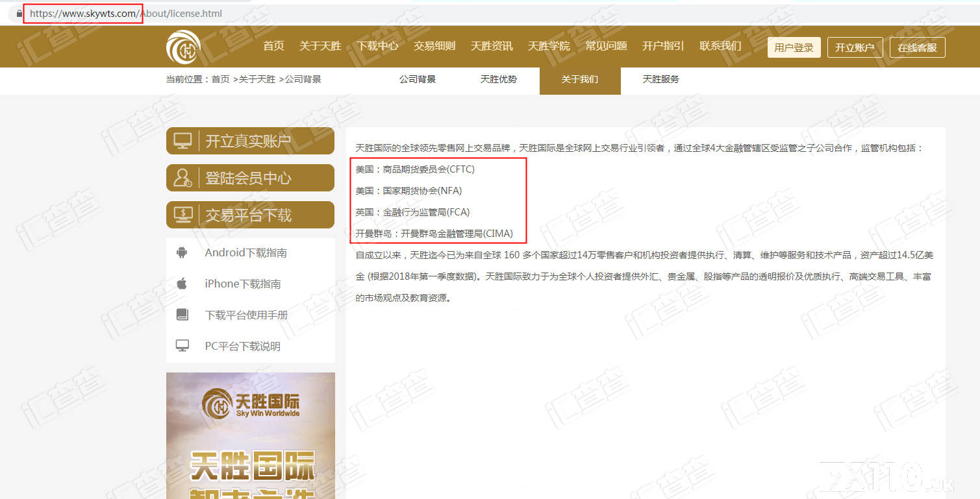This screenshot has width=980, height=499.
Task: Click the 登陆会员中心 sidebar button
Action: (x=250, y=178)
